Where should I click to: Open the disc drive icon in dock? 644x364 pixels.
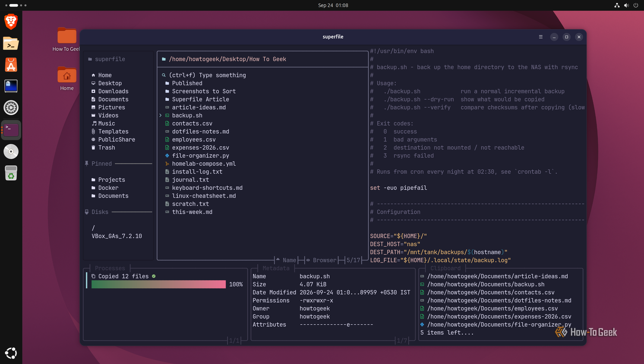pos(11,151)
